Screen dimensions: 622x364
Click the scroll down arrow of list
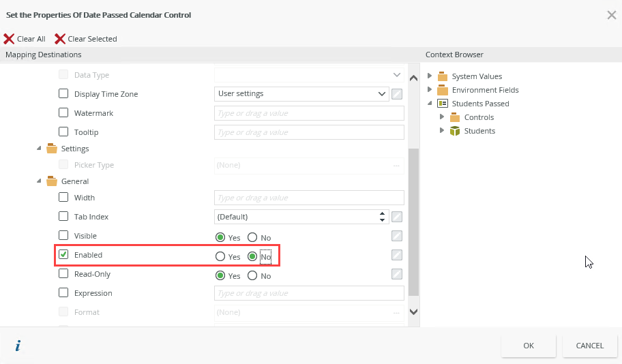(413, 312)
